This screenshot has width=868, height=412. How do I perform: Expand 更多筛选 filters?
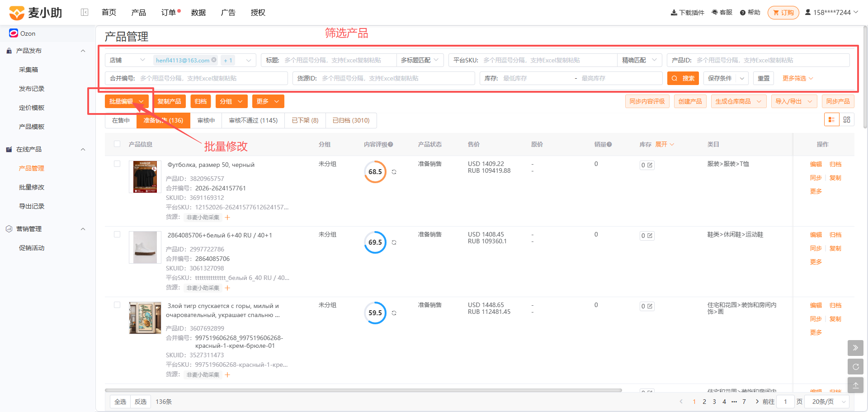click(x=797, y=78)
